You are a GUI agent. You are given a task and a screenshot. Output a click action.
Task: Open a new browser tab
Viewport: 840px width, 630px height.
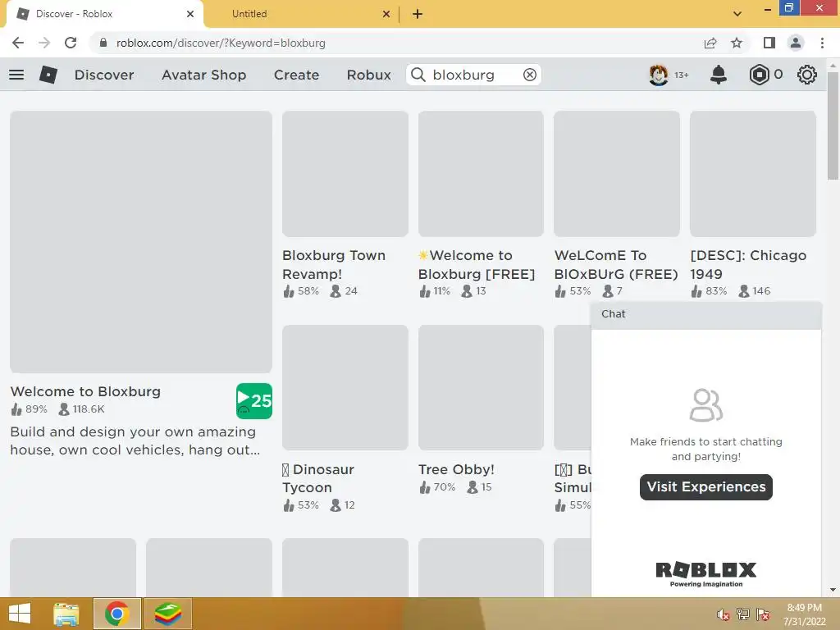tap(418, 14)
